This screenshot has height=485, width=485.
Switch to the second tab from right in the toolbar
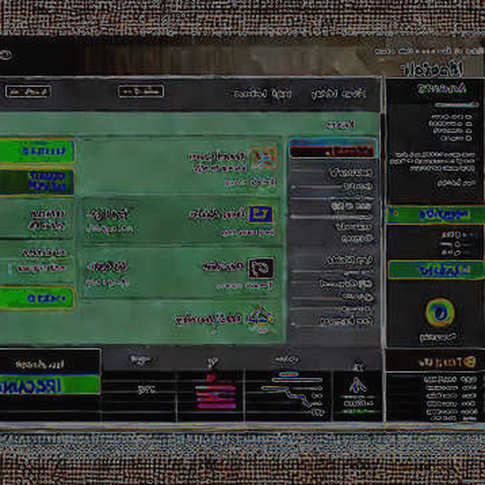tap(262, 94)
